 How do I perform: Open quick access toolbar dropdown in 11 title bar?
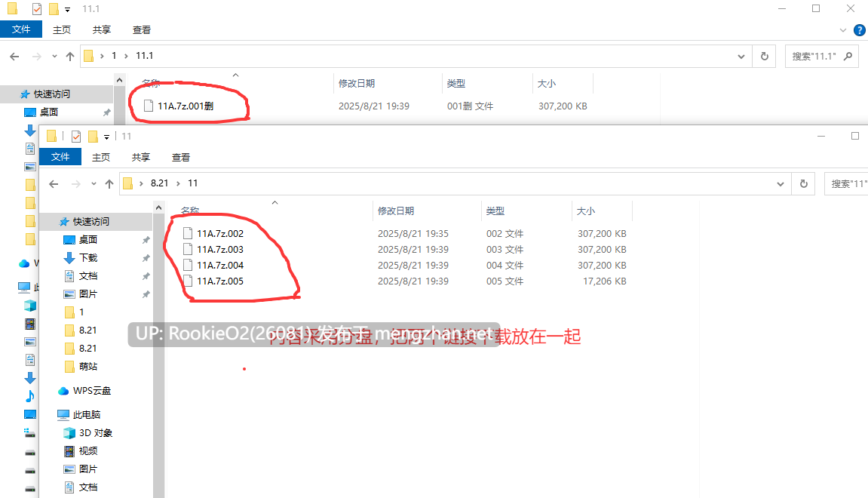pos(107,137)
